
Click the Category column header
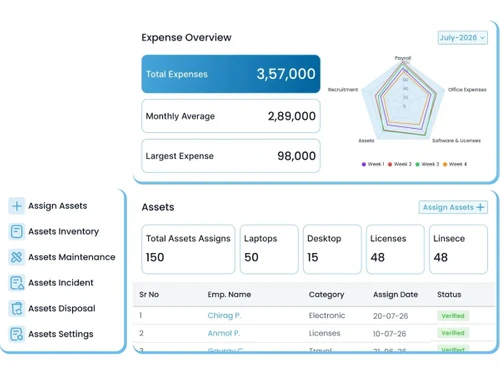coord(326,295)
